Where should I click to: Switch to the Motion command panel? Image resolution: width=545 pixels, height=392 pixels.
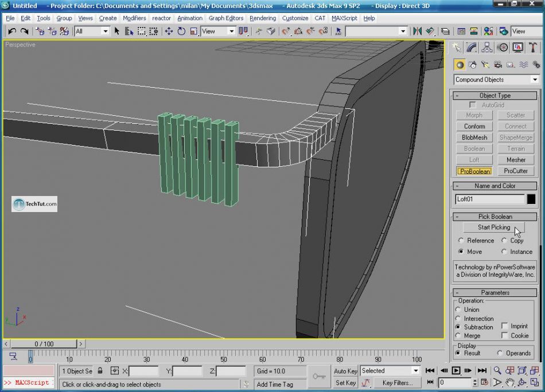[503, 47]
